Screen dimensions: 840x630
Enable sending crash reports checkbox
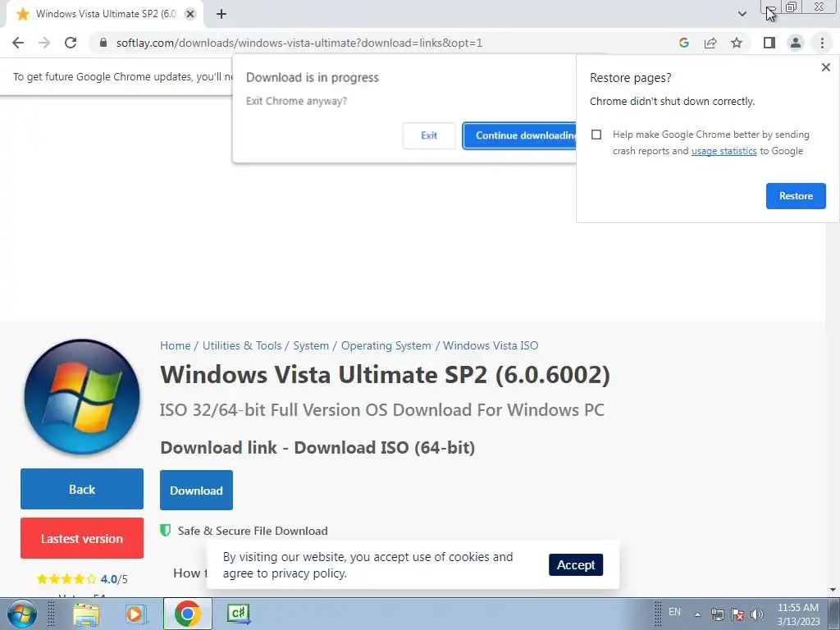pyautogui.click(x=596, y=135)
